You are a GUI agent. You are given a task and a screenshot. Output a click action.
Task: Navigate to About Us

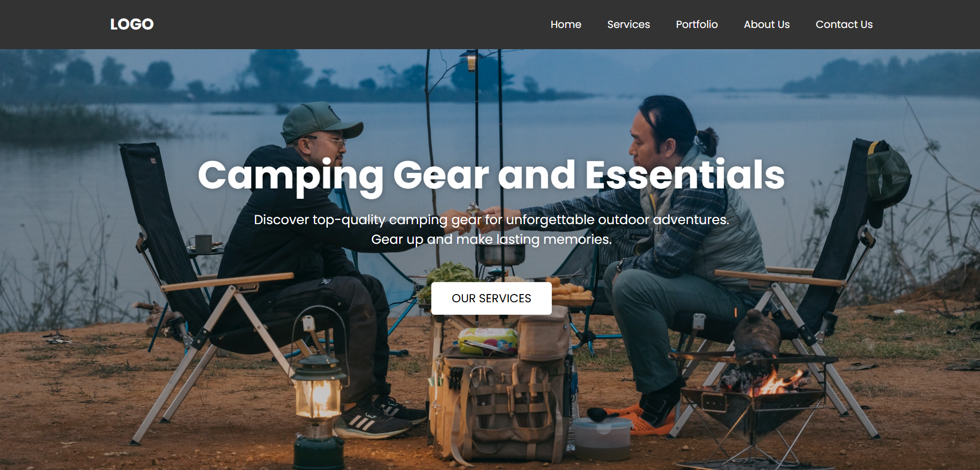tap(766, 24)
